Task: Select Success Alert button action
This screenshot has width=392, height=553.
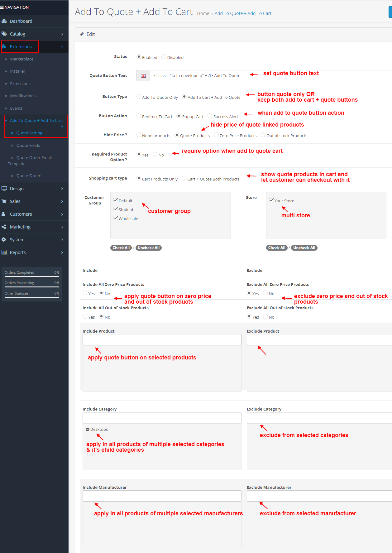Action: pos(210,116)
